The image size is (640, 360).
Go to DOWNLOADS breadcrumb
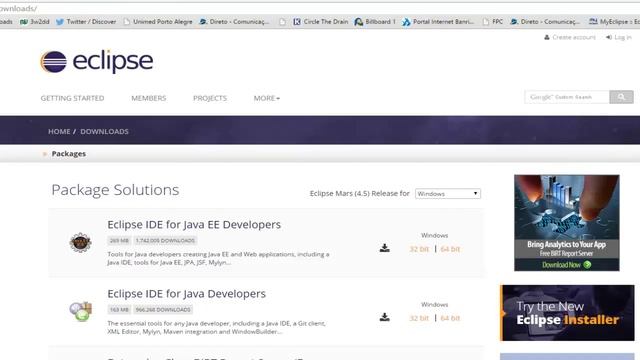(x=104, y=131)
